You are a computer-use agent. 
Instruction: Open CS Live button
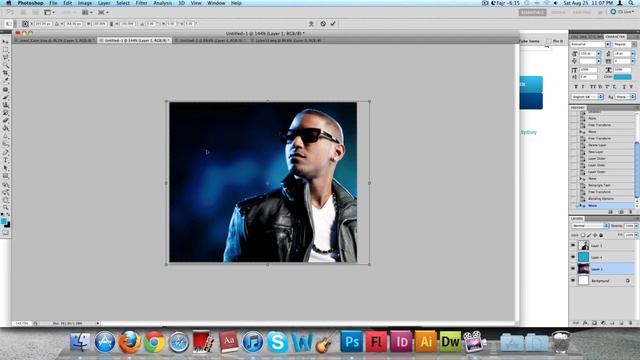(623, 12)
